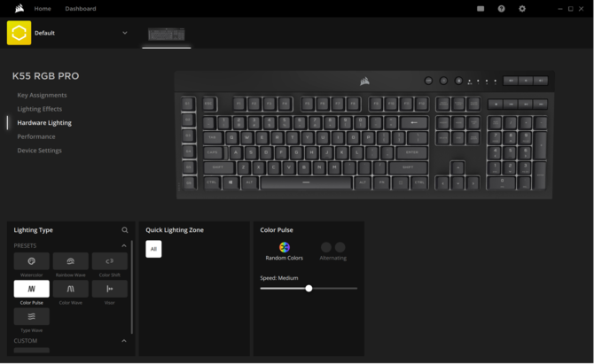Select the Rainbow Wave preset

70,261
